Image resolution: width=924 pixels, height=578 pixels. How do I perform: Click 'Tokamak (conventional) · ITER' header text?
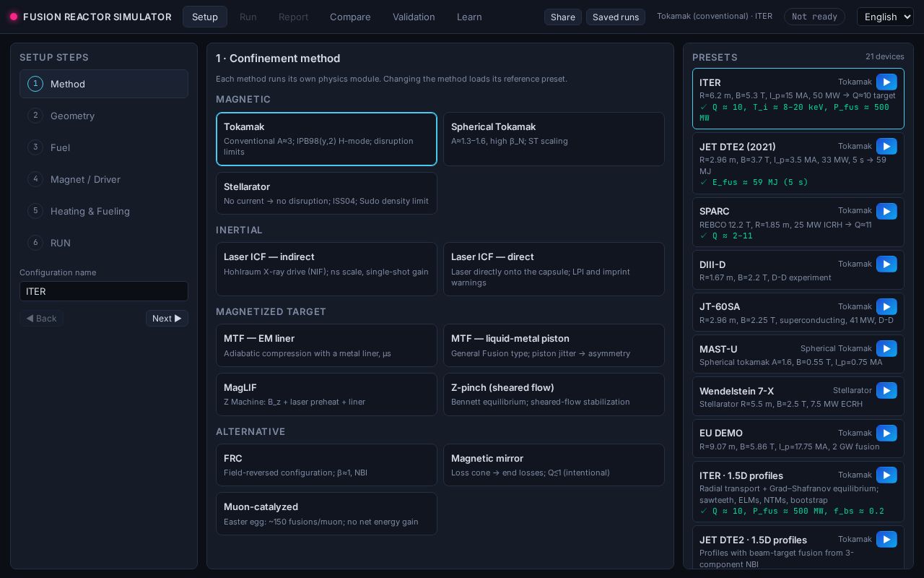point(715,16)
